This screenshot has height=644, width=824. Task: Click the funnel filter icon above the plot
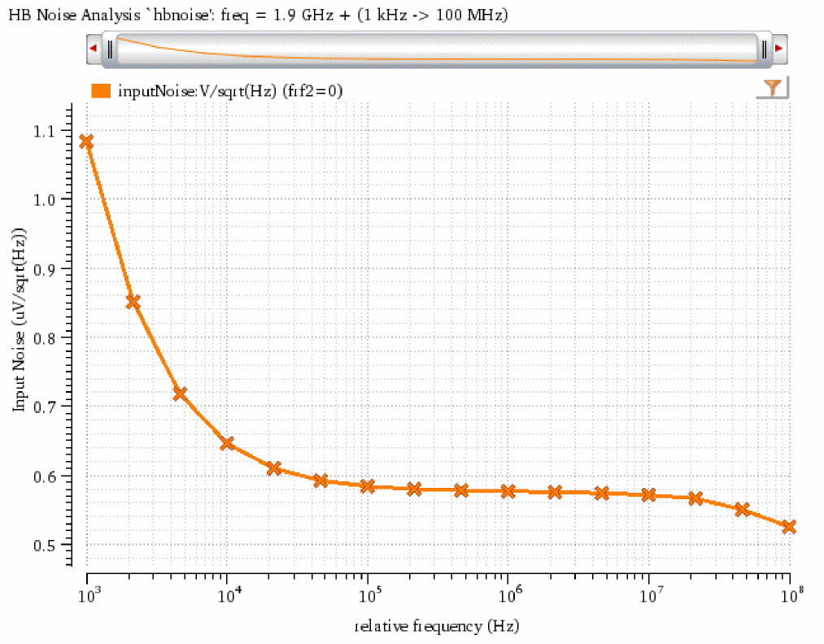[x=773, y=88]
